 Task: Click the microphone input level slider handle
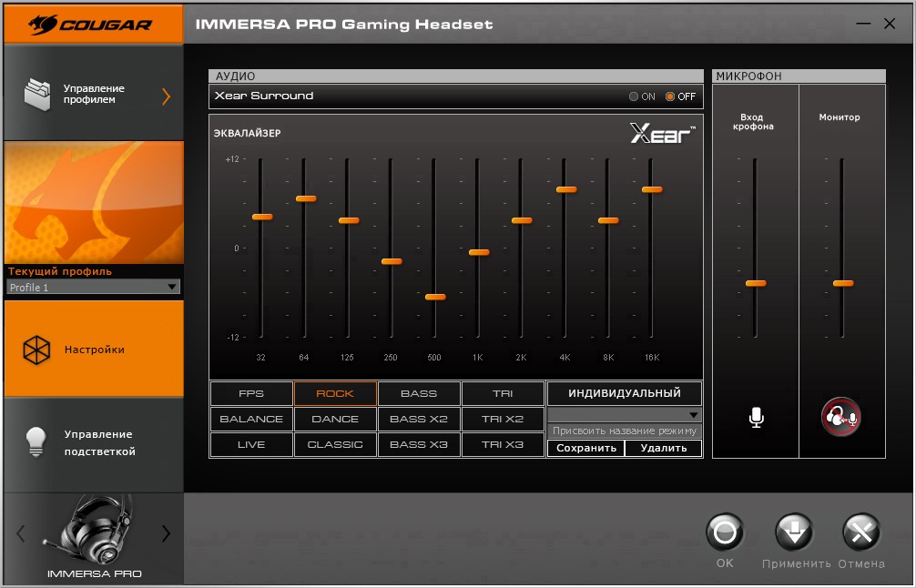pos(756,284)
